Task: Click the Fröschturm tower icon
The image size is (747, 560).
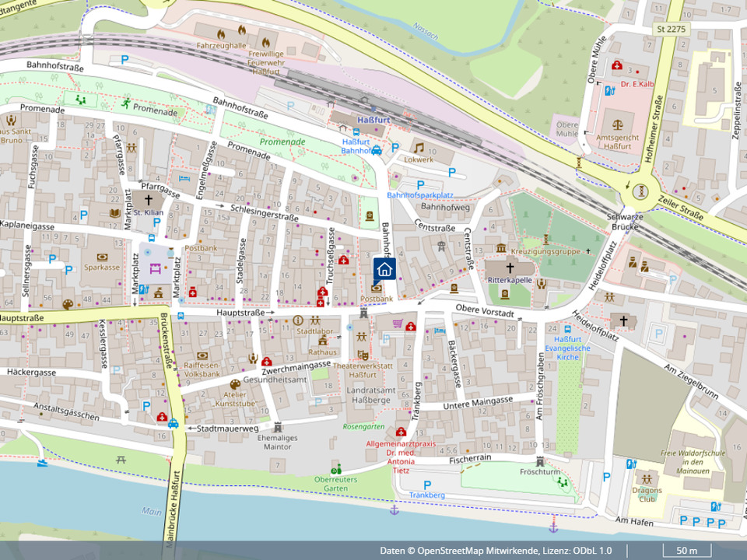Action: coord(540,460)
